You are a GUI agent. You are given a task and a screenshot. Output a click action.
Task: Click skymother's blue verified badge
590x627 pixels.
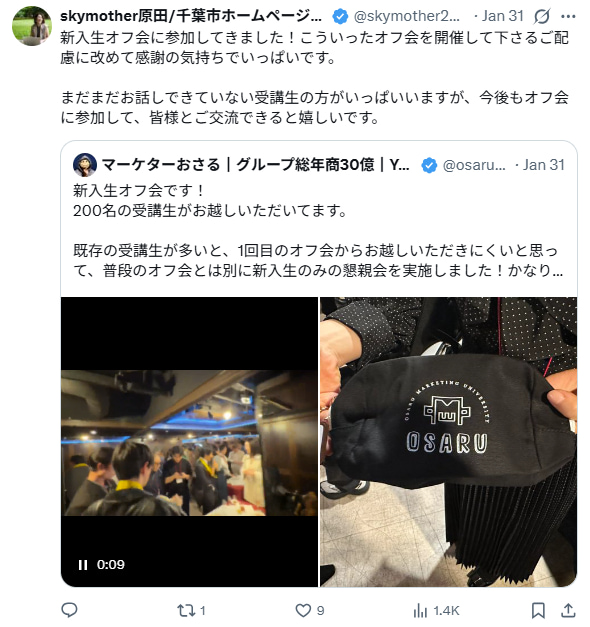[x=340, y=17]
